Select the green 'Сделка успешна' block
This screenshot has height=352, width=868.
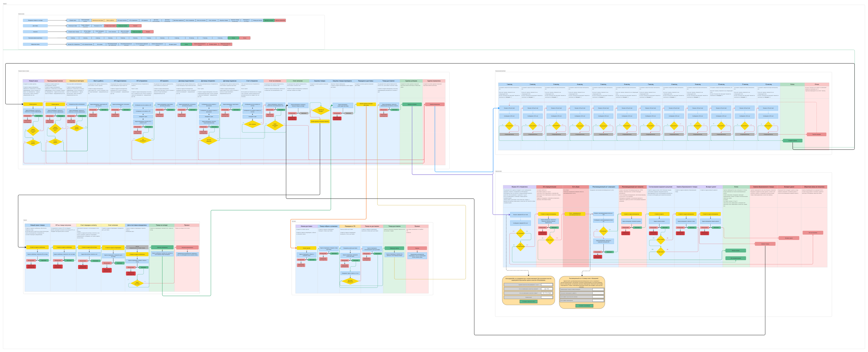pyautogui.click(x=412, y=104)
